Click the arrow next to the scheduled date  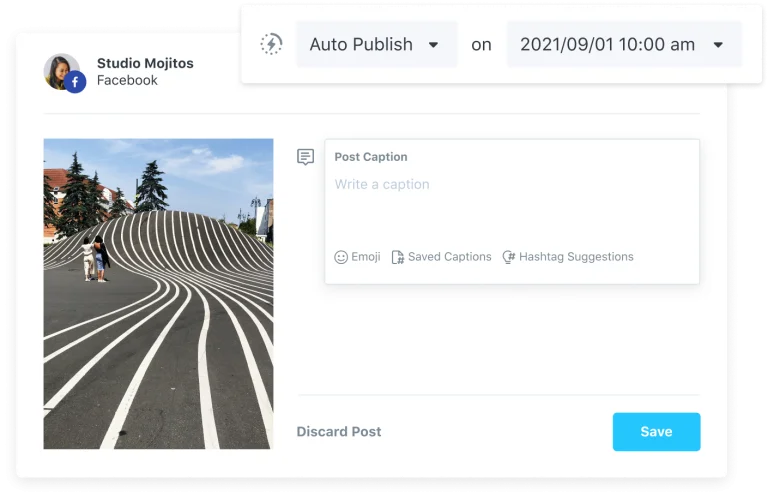(x=717, y=45)
